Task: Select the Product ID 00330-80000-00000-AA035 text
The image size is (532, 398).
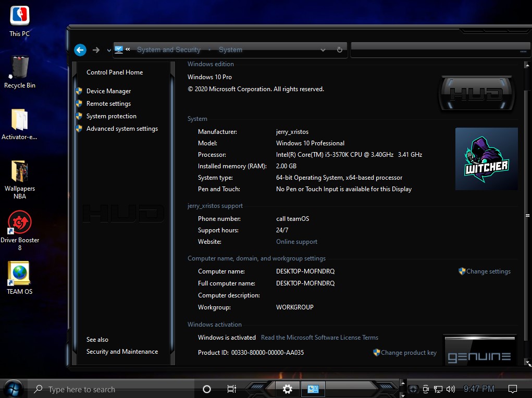Action: pyautogui.click(x=251, y=353)
